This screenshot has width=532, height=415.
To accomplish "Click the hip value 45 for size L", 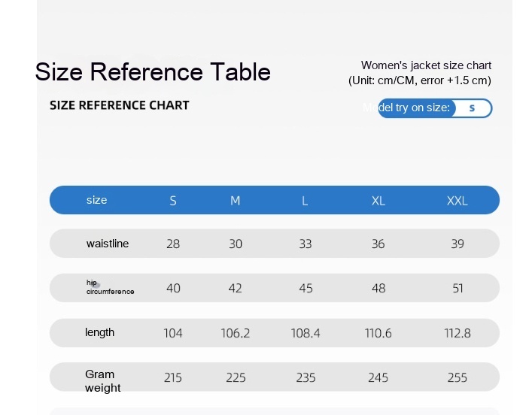I will tap(306, 289).
